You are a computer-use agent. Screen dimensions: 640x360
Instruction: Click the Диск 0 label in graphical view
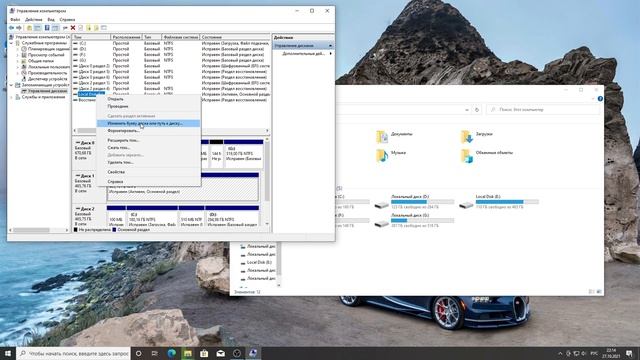coord(86,143)
